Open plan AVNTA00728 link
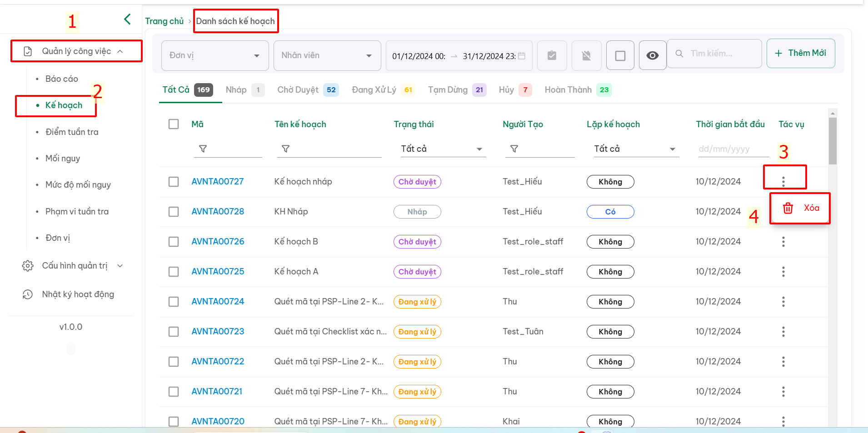The image size is (868, 433). pos(218,212)
